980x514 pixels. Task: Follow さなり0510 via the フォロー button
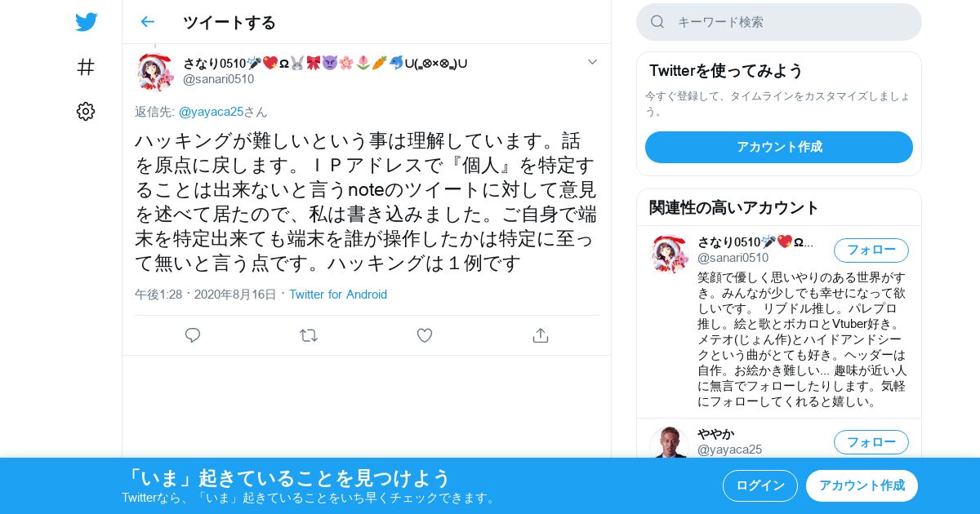tap(871, 250)
